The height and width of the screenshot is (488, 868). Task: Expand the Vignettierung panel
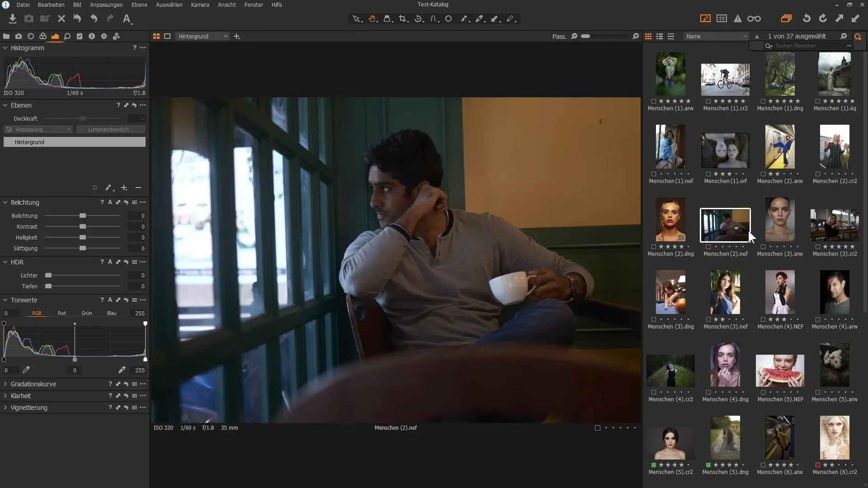pyautogui.click(x=5, y=408)
